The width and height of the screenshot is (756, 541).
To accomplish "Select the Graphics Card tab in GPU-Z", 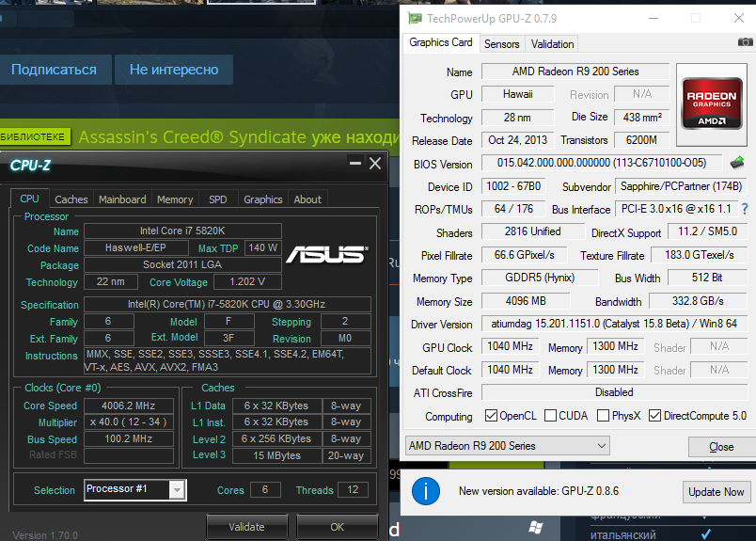I will [441, 42].
